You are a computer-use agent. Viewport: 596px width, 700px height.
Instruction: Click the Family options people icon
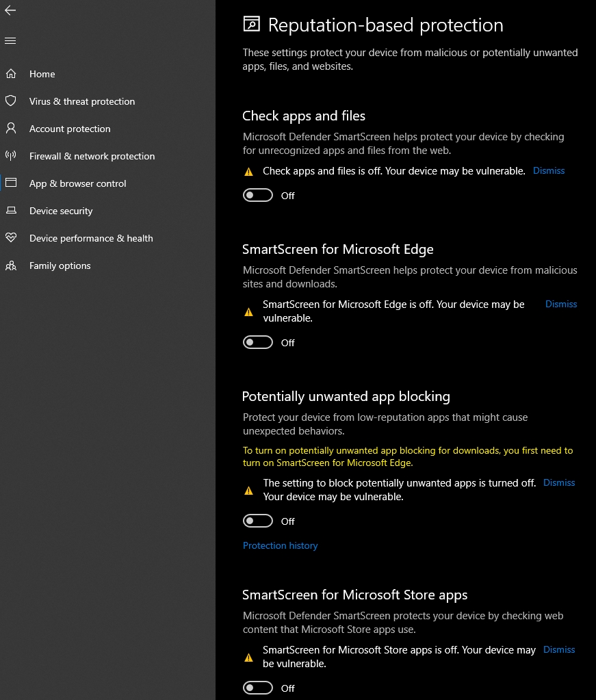(11, 265)
